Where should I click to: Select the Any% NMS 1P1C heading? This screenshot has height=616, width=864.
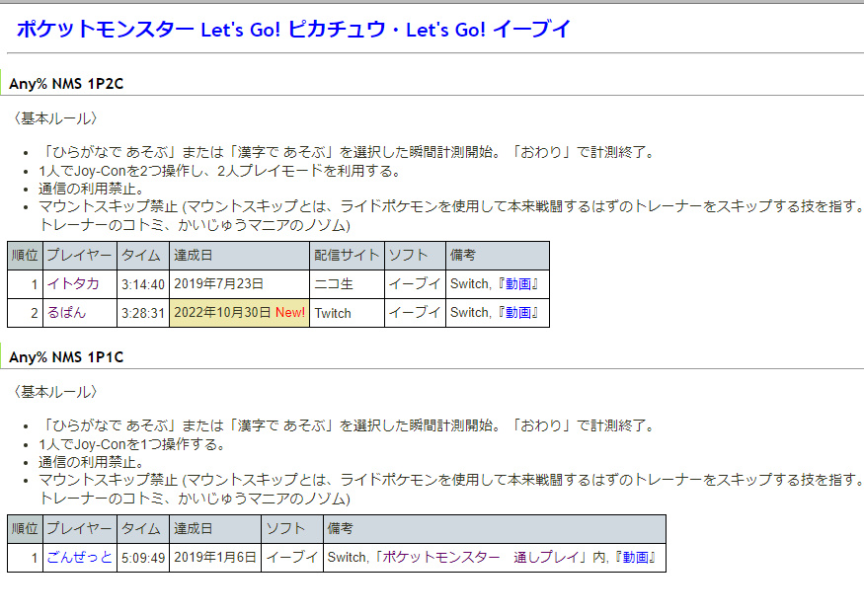tap(66, 357)
